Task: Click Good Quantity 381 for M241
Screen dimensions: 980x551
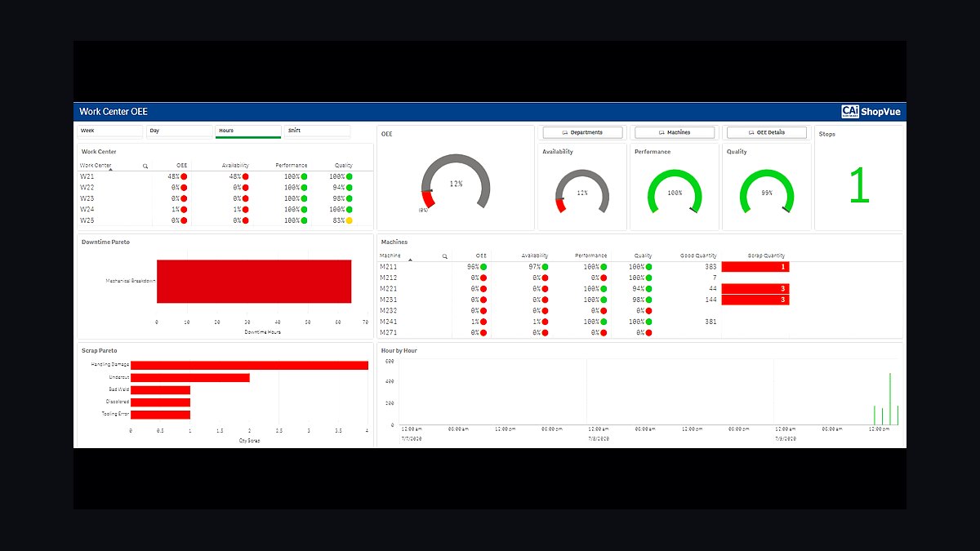Action: point(710,322)
